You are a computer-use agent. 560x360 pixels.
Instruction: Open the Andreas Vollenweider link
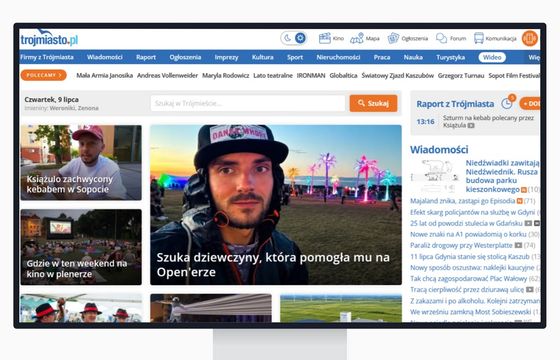pyautogui.click(x=168, y=75)
